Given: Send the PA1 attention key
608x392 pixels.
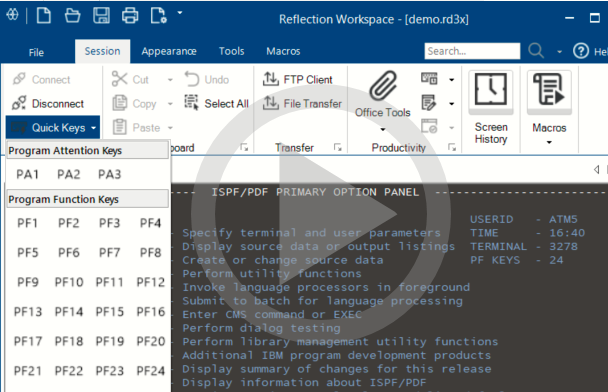Looking at the screenshot, I should point(27,174).
